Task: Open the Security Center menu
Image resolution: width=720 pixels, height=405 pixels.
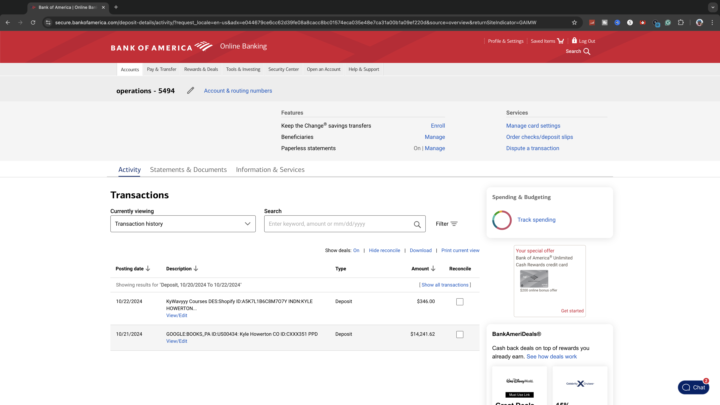Action: [x=283, y=69]
